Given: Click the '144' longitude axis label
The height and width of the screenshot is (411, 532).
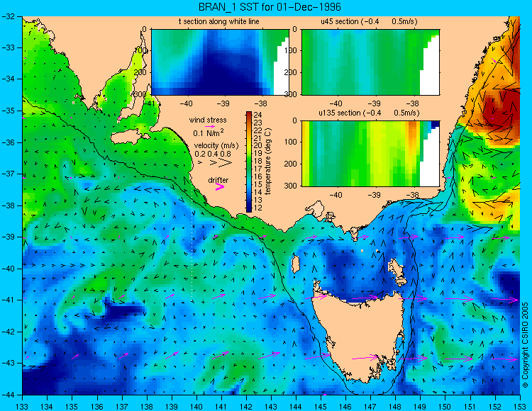Looking at the screenshot, I should [296, 407].
